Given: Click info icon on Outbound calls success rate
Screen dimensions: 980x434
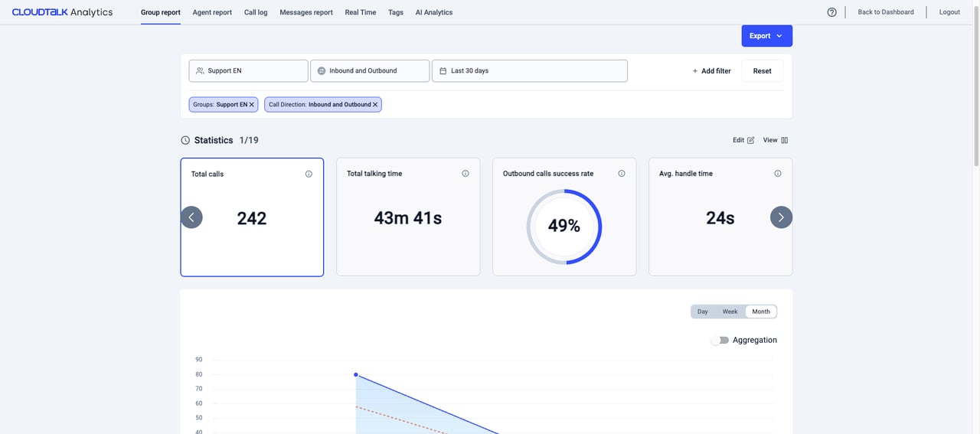Looking at the screenshot, I should tap(622, 174).
